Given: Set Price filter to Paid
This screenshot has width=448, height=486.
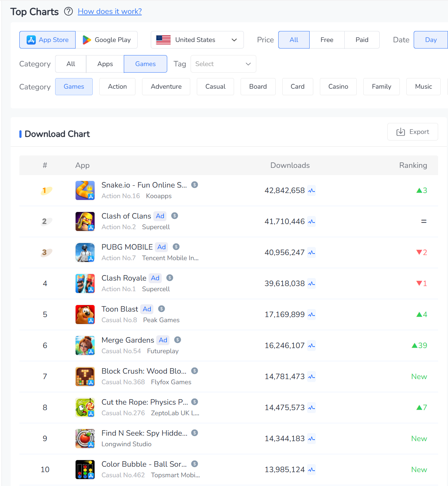Looking at the screenshot, I should pyautogui.click(x=362, y=40).
